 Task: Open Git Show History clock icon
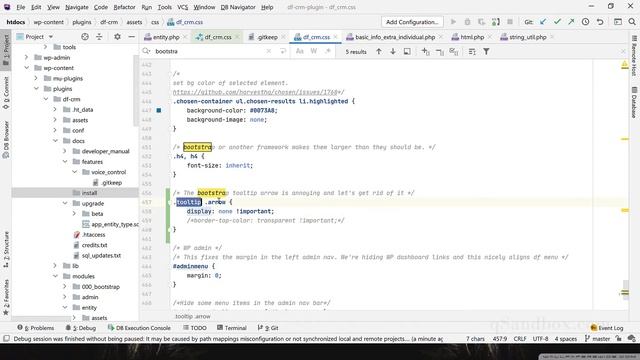[x=585, y=22]
